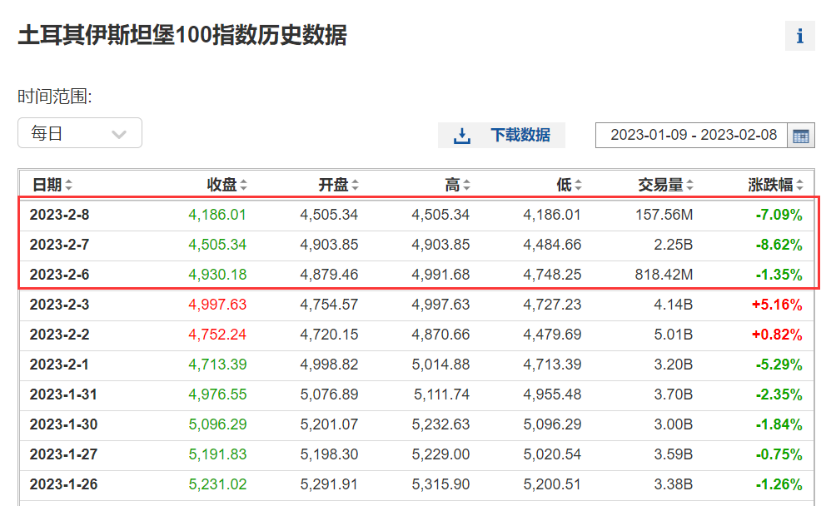Screen dimensions: 831x506
Task: Click volume 818.42M
Action: pos(664,274)
